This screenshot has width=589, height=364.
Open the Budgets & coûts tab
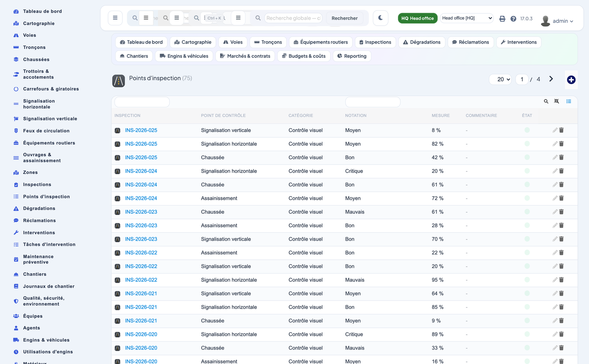tap(304, 56)
